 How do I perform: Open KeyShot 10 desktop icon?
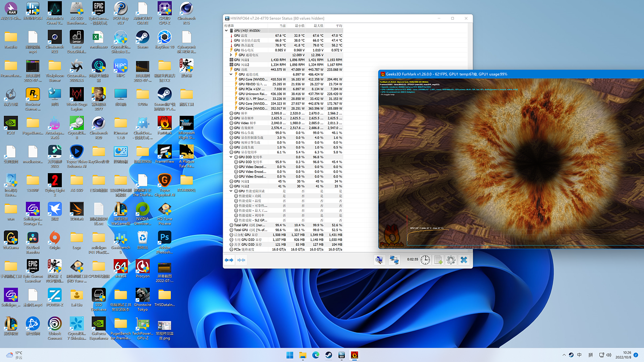point(164,39)
